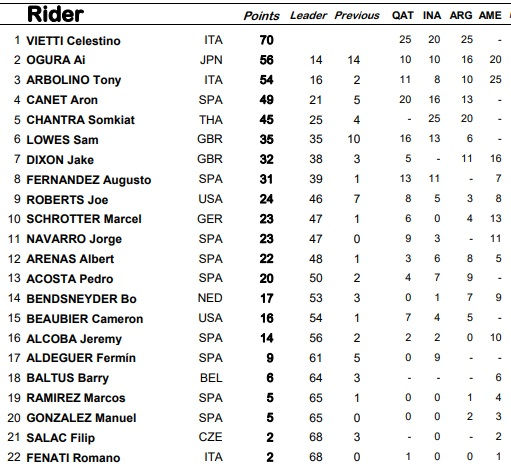
Task: Select rider FERNANDEZ Augusto
Action: coord(89,180)
